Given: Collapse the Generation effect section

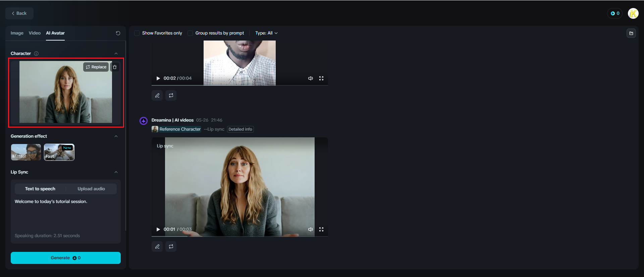Looking at the screenshot, I should (116, 136).
